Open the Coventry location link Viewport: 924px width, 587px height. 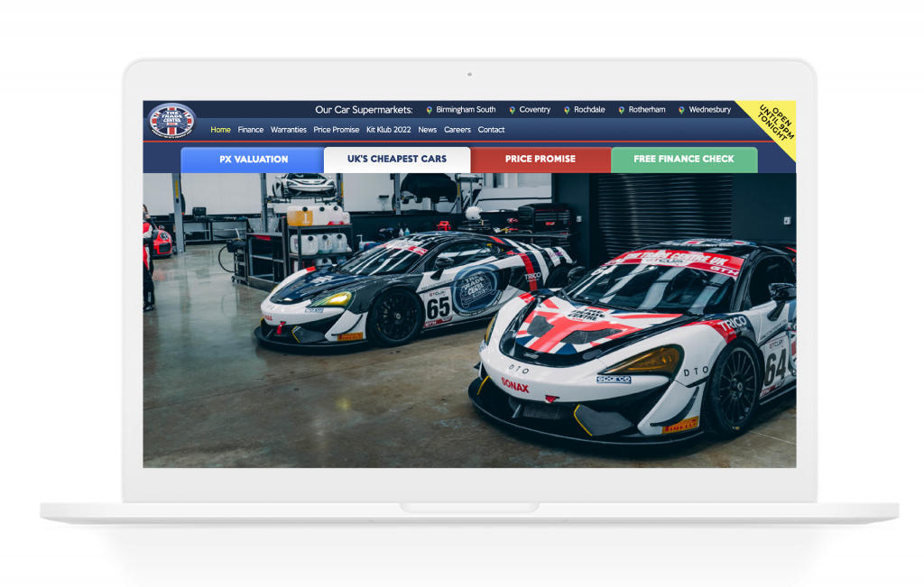pyautogui.click(x=534, y=109)
